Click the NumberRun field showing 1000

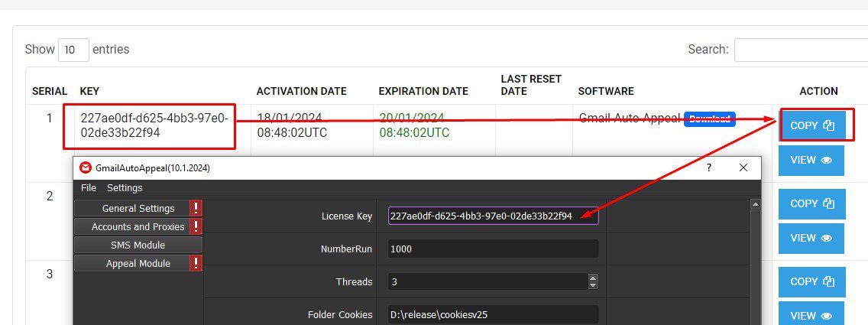(x=494, y=249)
